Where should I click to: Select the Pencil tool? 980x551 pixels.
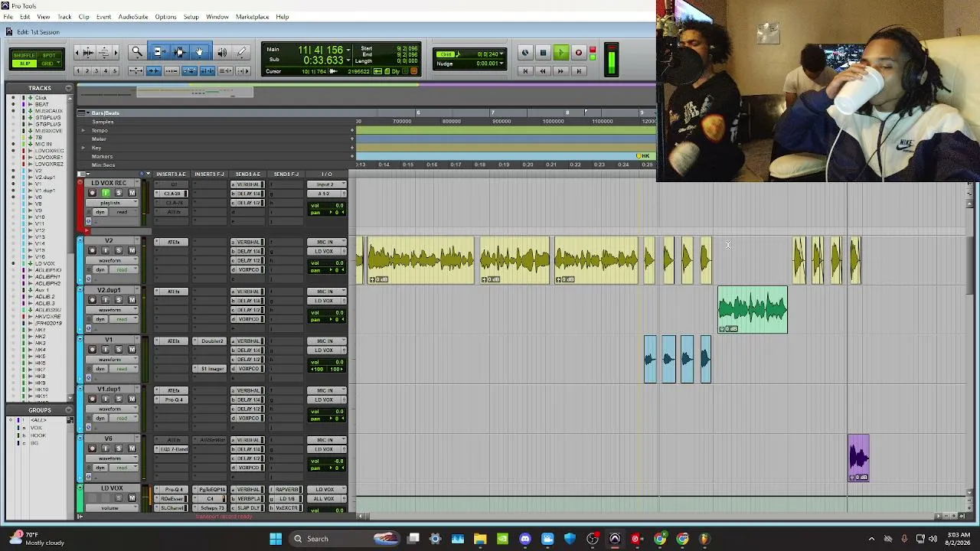[x=242, y=52]
